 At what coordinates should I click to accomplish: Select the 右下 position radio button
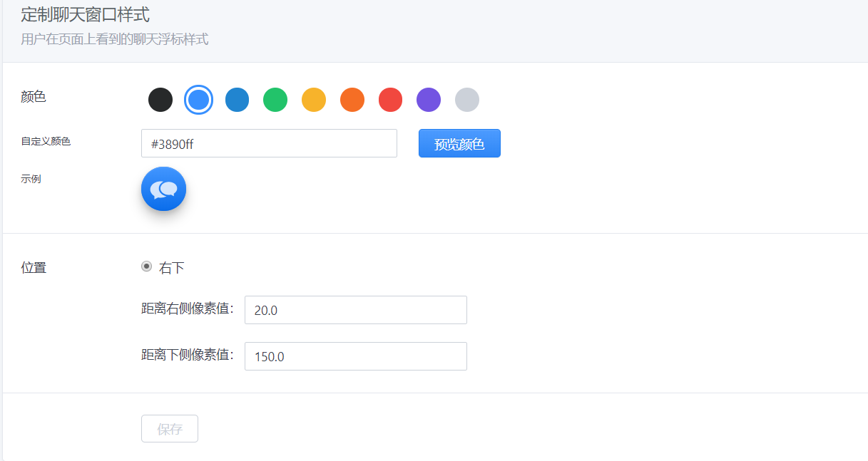[x=146, y=266]
